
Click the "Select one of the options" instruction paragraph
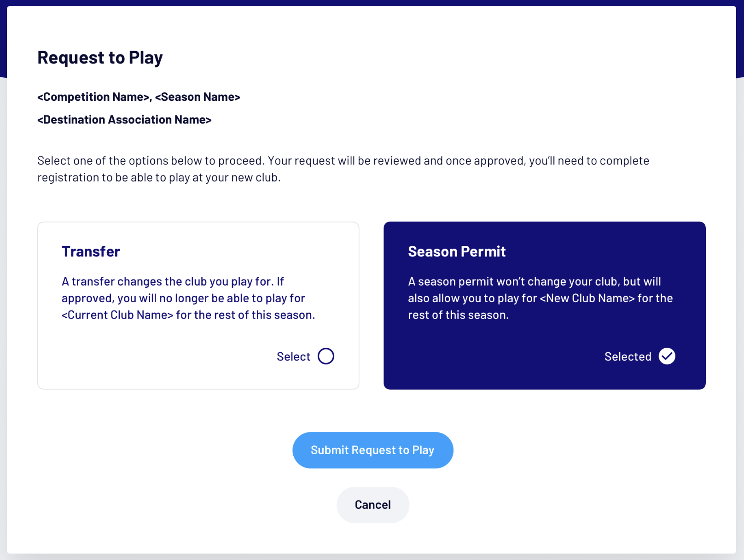tap(343, 169)
